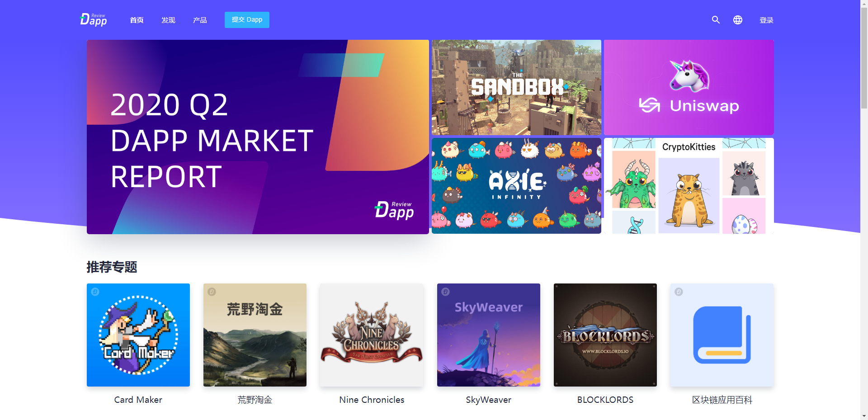
Task: Click the 登录 login link
Action: click(x=766, y=20)
